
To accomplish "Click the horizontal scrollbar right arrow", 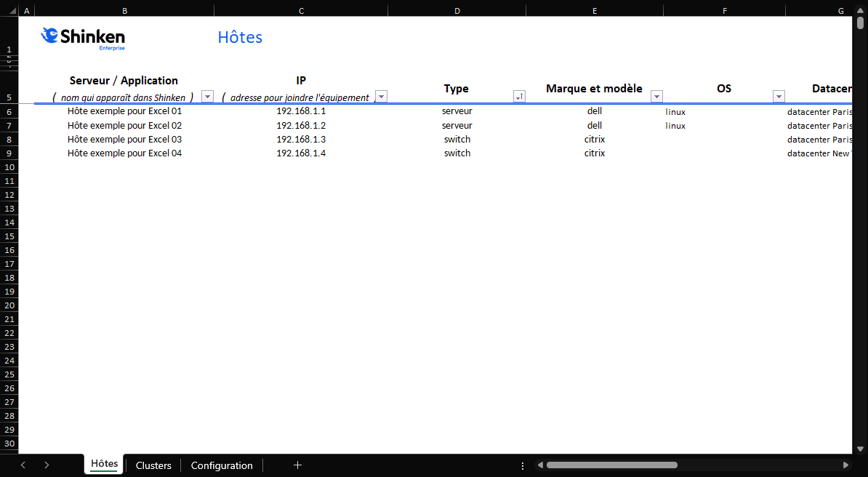I will pos(845,465).
